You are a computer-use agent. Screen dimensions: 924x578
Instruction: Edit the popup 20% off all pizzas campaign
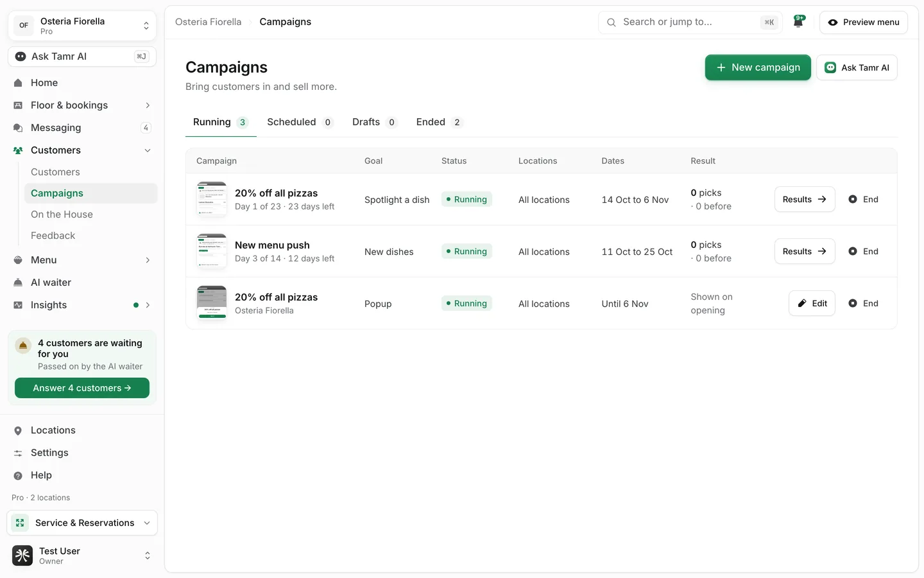812,304
